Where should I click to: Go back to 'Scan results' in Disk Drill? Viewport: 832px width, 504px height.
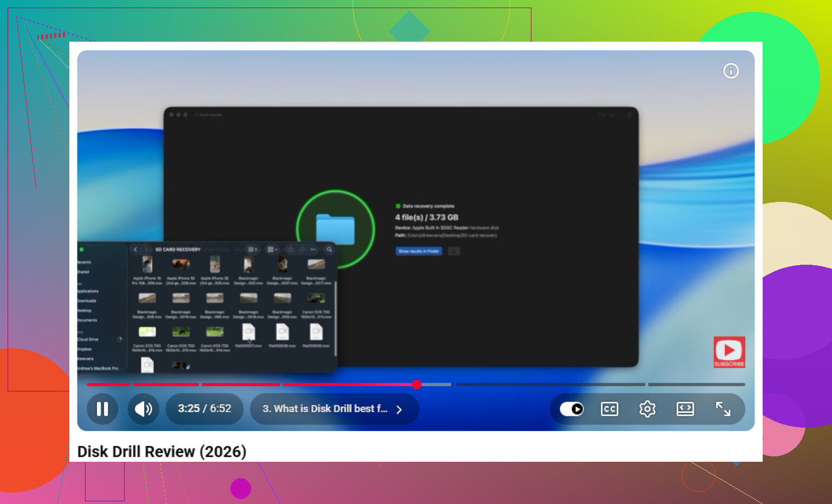click(x=209, y=115)
